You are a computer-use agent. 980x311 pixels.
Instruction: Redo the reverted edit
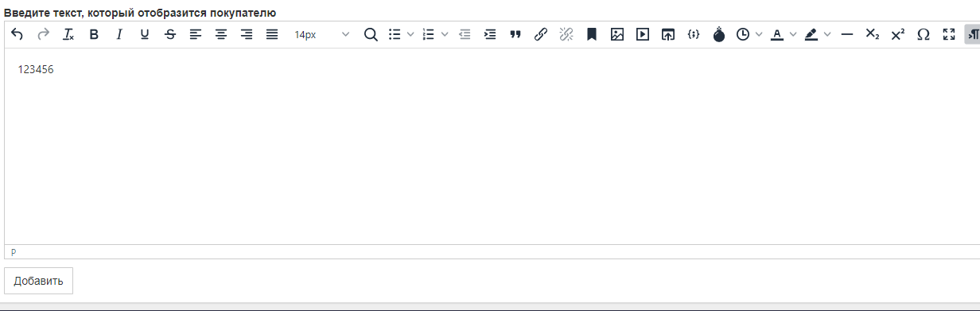[43, 34]
